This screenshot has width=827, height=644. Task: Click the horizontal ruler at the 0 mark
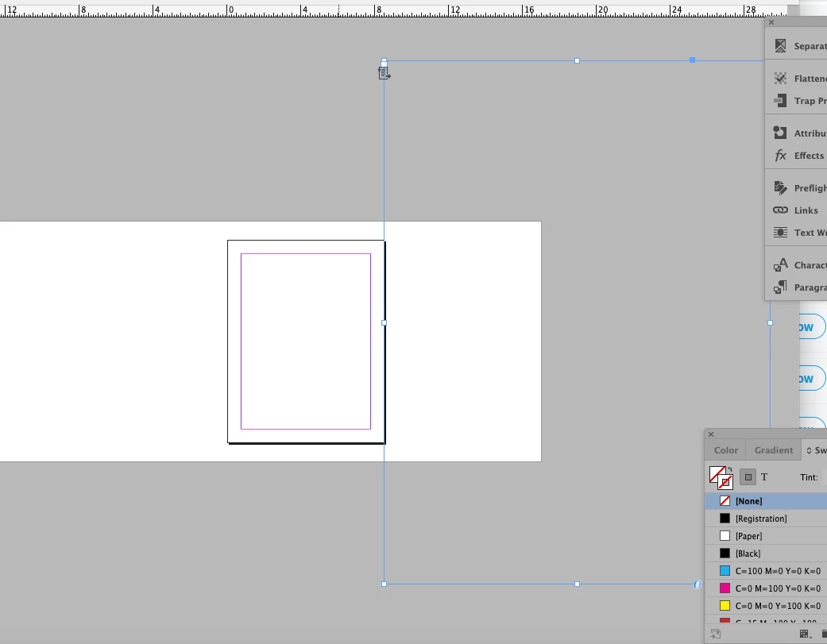228,10
